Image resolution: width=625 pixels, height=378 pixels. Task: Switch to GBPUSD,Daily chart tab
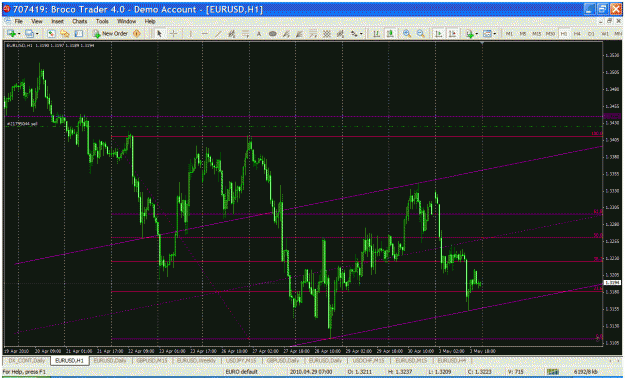click(x=283, y=360)
